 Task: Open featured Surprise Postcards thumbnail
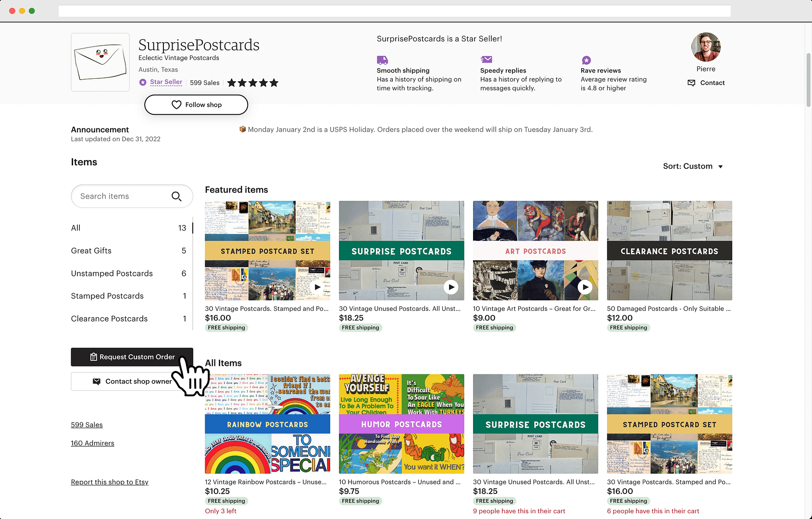click(401, 251)
